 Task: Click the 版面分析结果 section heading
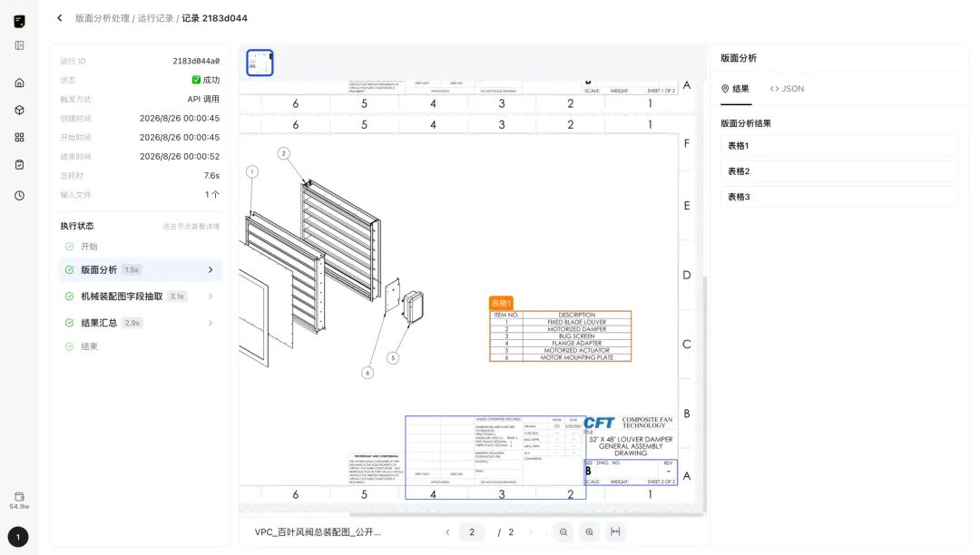746,123
